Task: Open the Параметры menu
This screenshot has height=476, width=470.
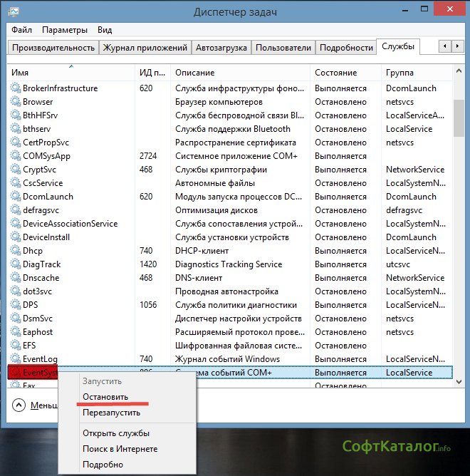Action: tap(64, 30)
